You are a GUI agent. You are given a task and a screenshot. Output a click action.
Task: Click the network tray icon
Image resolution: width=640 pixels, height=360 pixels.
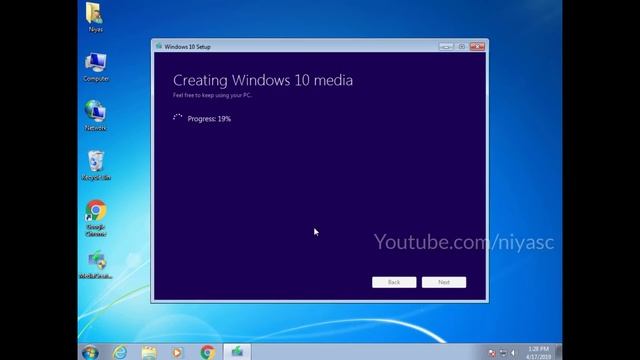click(503, 353)
